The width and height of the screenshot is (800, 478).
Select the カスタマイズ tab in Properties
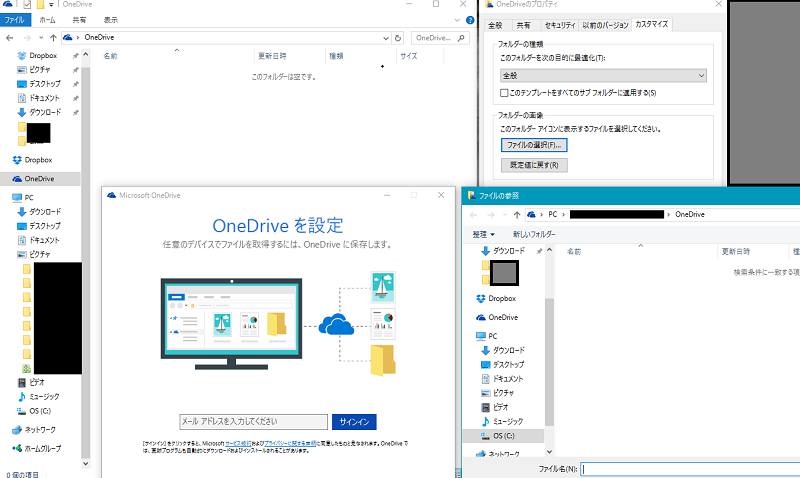click(652, 24)
